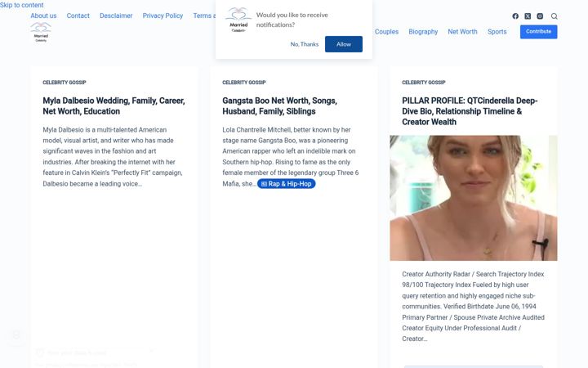Click the Rap & Hip-Hop tag badge
Viewport: 588px width, 368px height.
point(286,184)
